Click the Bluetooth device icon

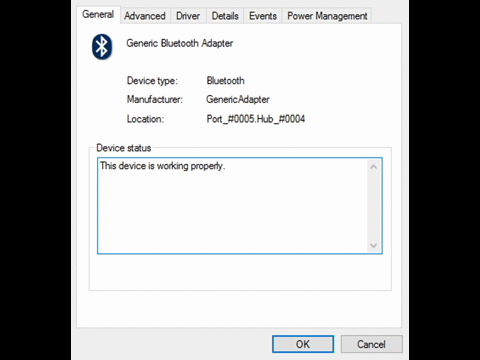pos(102,47)
